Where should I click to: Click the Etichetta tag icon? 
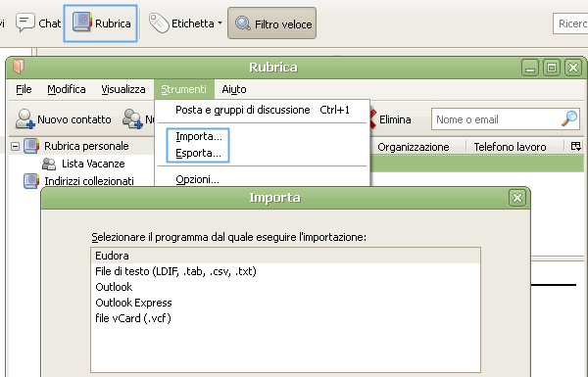tap(159, 24)
